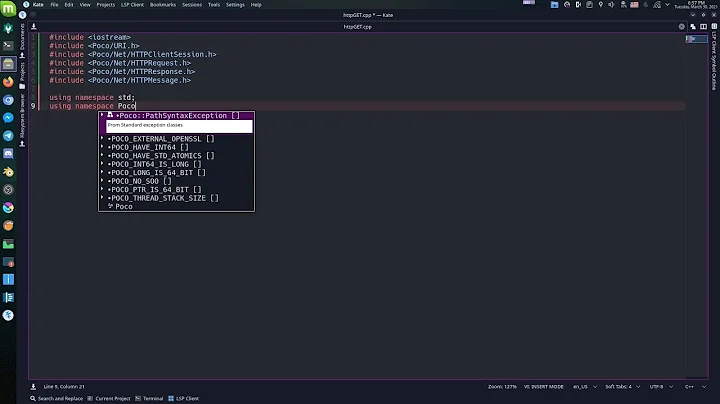Viewport: 720px width, 404px height.
Task: Open the Current Project tool view
Action: tap(109, 398)
